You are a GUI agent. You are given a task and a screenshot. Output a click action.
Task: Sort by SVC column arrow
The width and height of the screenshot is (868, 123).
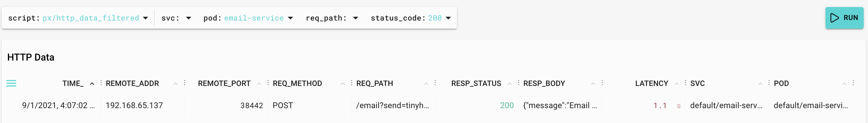(x=760, y=84)
